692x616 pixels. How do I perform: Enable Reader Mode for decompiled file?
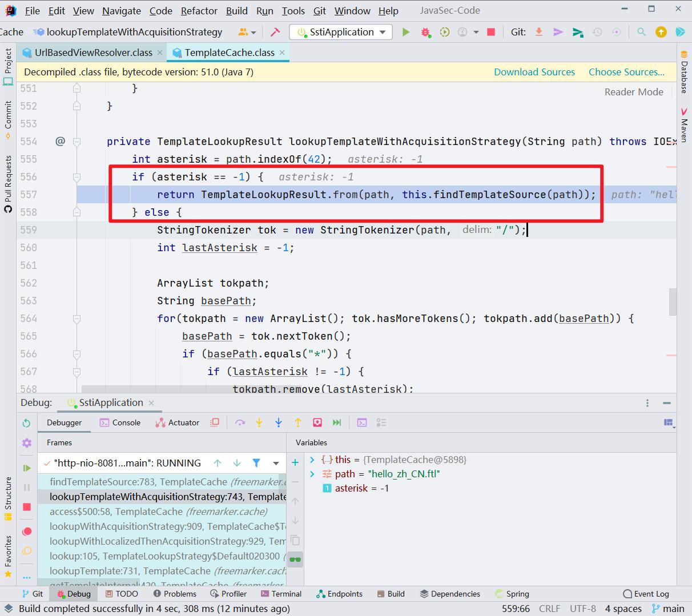(x=634, y=91)
